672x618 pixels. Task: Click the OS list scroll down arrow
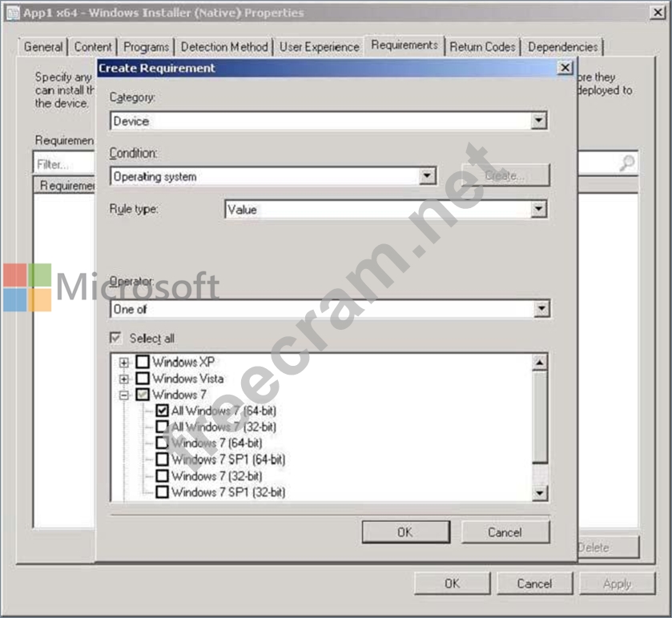[540, 493]
